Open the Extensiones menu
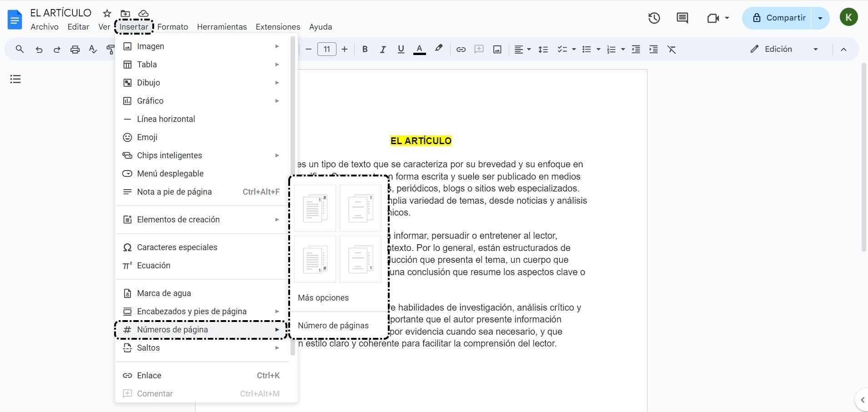The height and width of the screenshot is (412, 868). click(278, 27)
